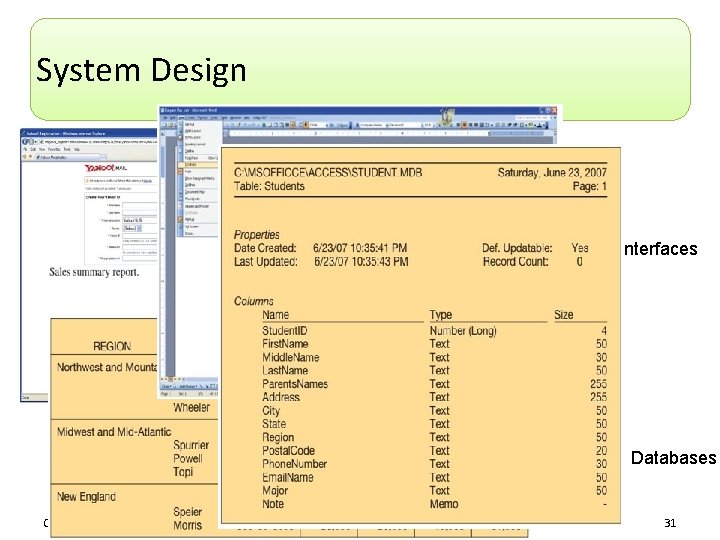Click the Yahoo Mail logo
The image size is (720, 540).
pyautogui.click(x=106, y=168)
